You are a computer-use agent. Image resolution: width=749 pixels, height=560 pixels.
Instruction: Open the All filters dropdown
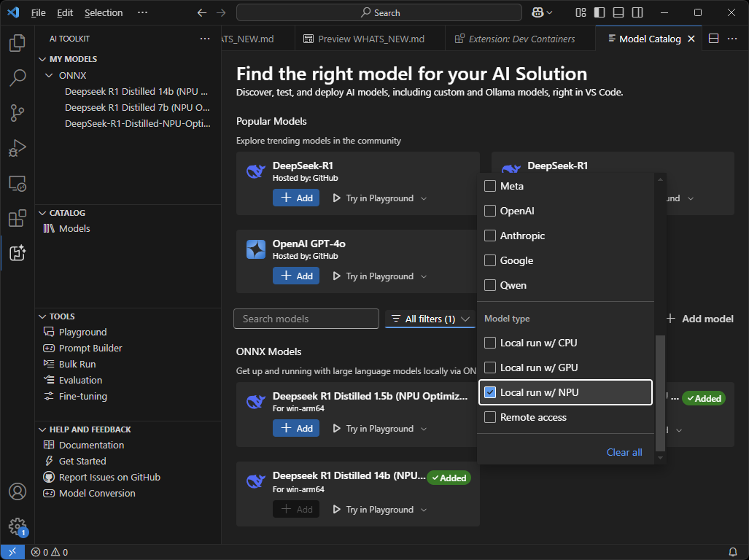click(x=430, y=319)
